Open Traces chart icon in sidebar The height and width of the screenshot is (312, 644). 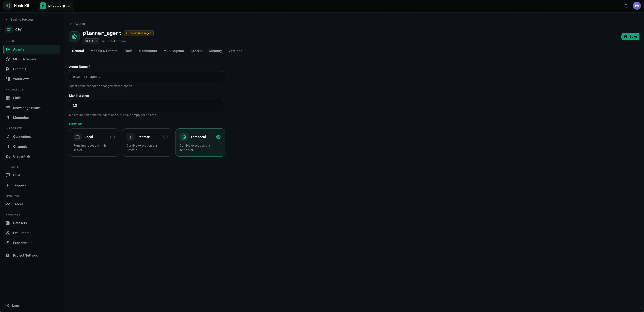tap(8, 204)
